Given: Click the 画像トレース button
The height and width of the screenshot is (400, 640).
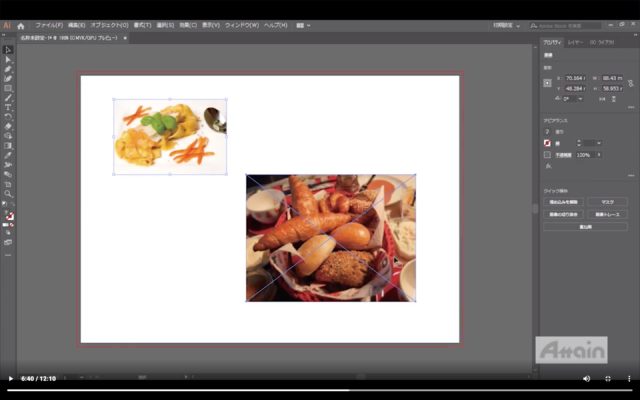Looking at the screenshot, I should 607,214.
